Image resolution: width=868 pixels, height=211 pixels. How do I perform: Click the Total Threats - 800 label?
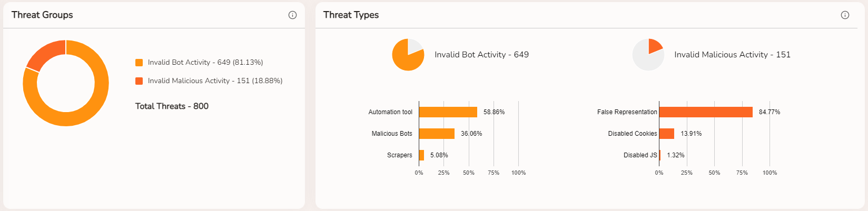(172, 106)
